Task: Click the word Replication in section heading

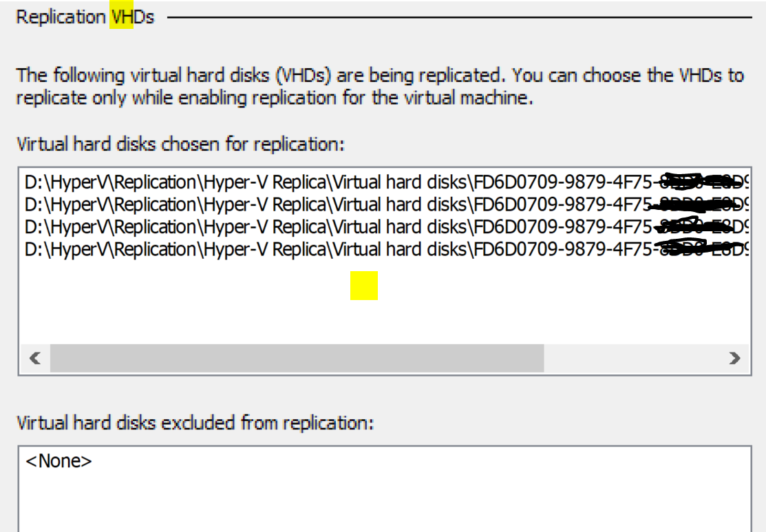Action: [61, 18]
